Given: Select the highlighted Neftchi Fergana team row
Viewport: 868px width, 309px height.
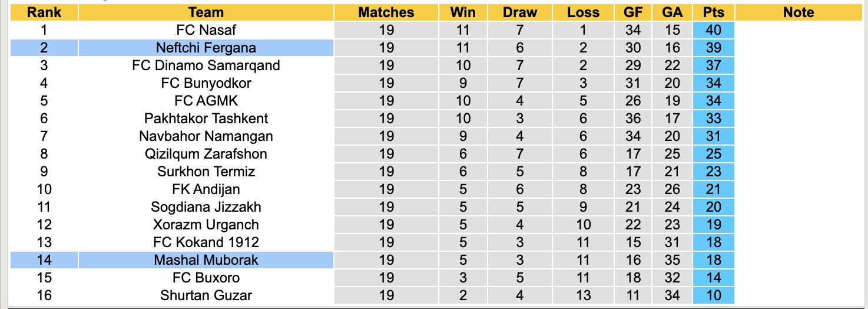Looking at the screenshot, I should 206,48.
